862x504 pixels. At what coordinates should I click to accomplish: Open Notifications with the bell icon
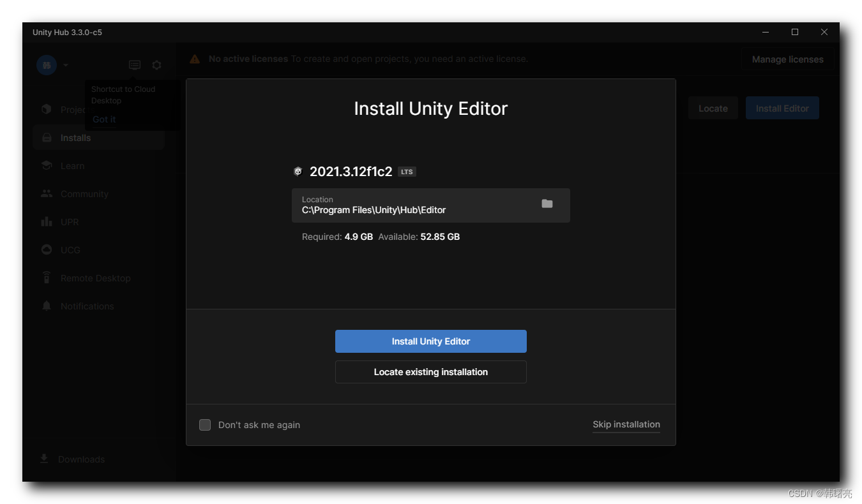point(47,306)
